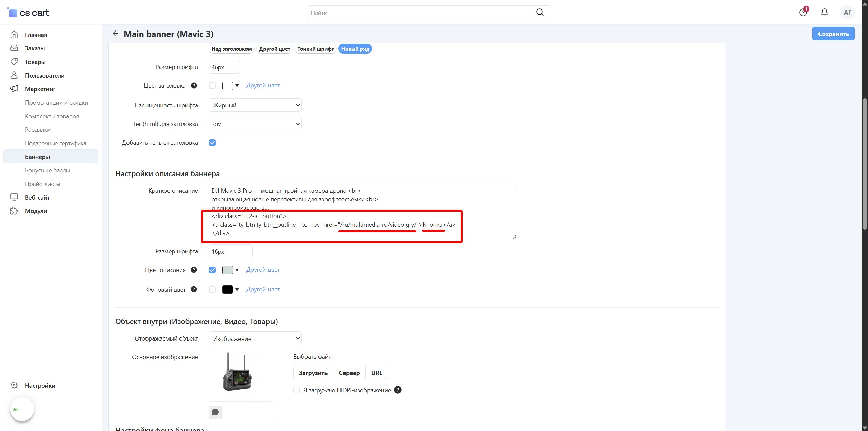
Task: Click Другой цвет link for Цвет заголовка
Action: (263, 85)
